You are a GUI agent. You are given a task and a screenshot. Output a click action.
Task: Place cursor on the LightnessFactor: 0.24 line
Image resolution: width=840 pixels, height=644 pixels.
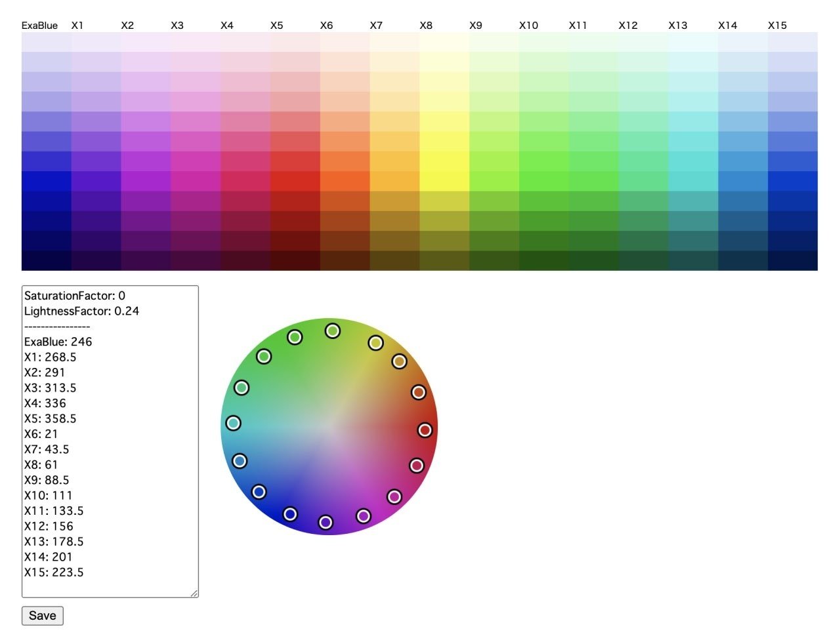(81, 311)
